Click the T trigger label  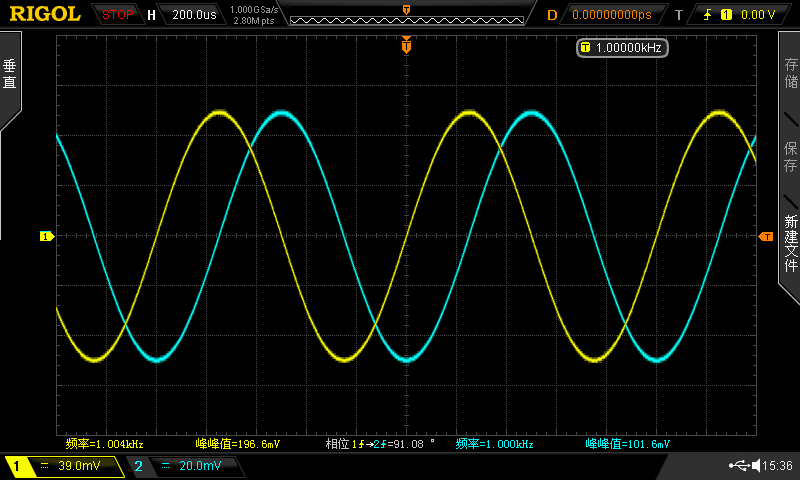coord(679,15)
